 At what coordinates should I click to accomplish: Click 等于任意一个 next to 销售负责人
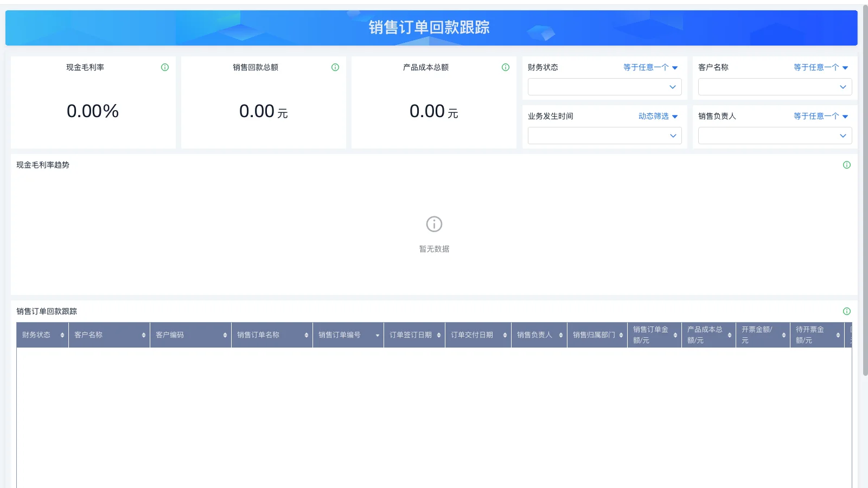click(816, 115)
